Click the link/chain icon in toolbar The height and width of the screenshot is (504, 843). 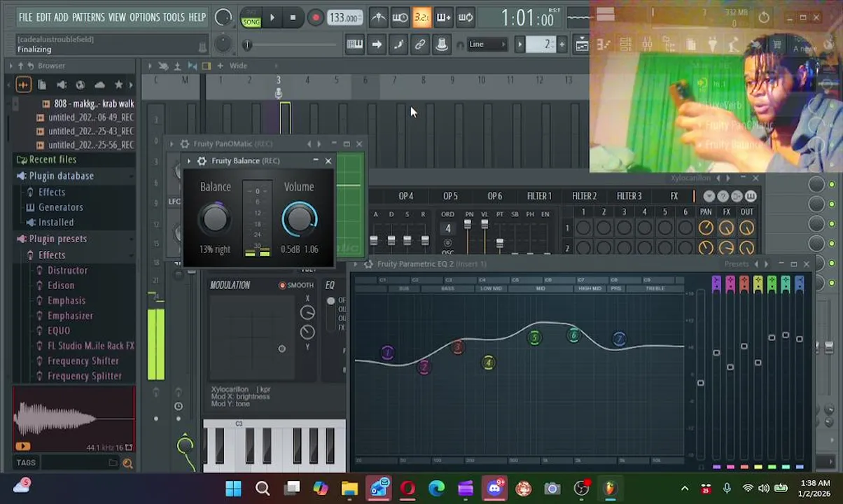[420, 44]
